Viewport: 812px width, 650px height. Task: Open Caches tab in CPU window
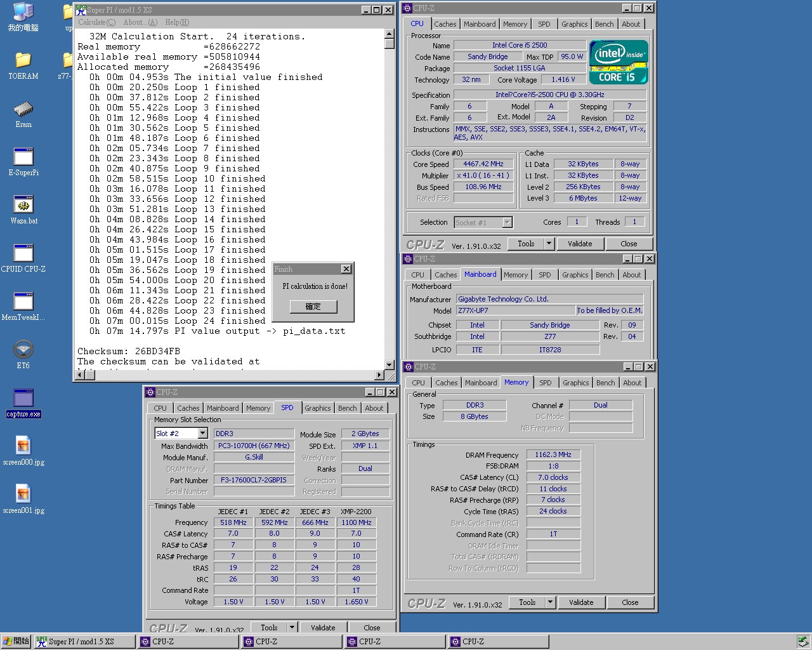click(445, 24)
